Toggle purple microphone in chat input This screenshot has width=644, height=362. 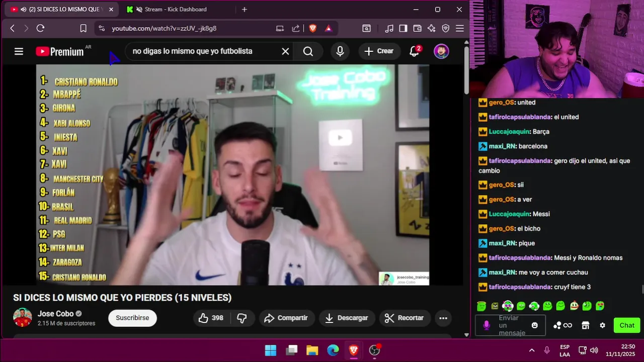click(x=486, y=325)
